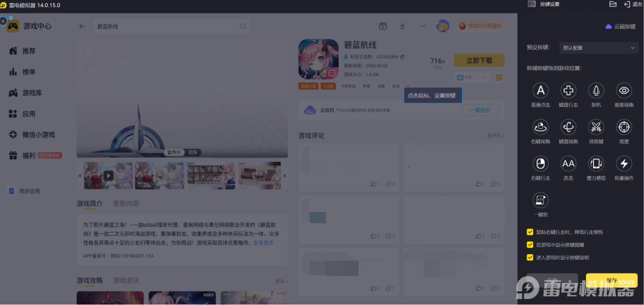Image resolution: width=644 pixels, height=305 pixels.
Task: Select the 连击 AA combo icon
Action: point(568,163)
